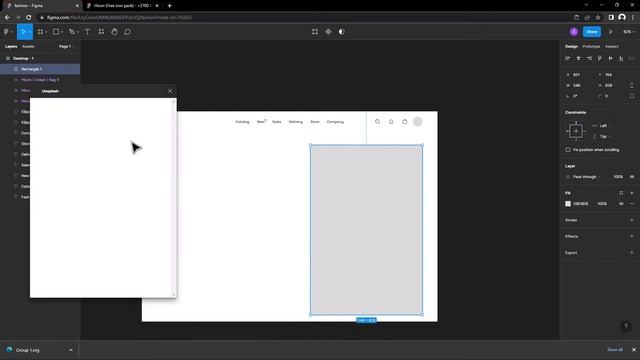Close the Unsplash plugin window
The height and width of the screenshot is (360, 640).
pyautogui.click(x=170, y=91)
